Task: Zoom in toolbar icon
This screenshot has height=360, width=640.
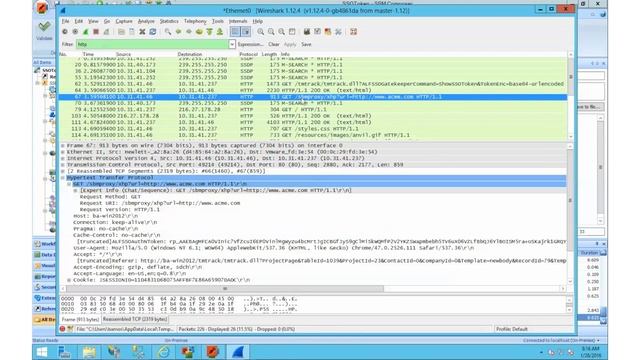Action: pyautogui.click(x=261, y=32)
